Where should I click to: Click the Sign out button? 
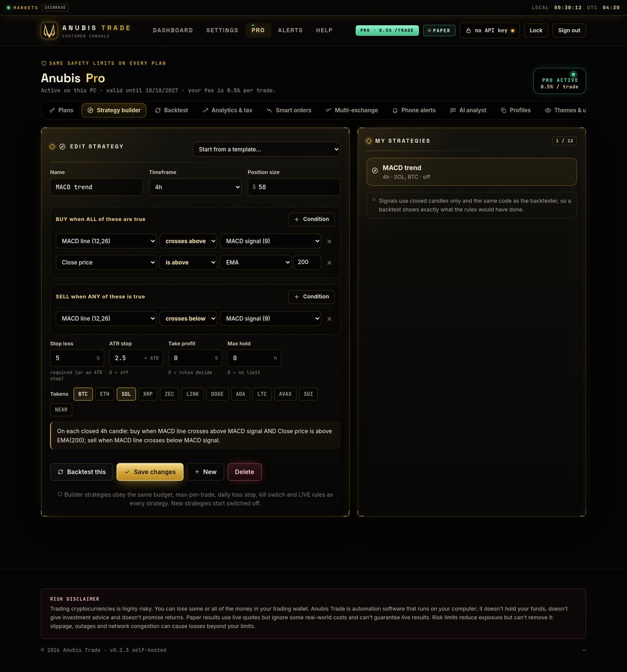[x=569, y=30]
